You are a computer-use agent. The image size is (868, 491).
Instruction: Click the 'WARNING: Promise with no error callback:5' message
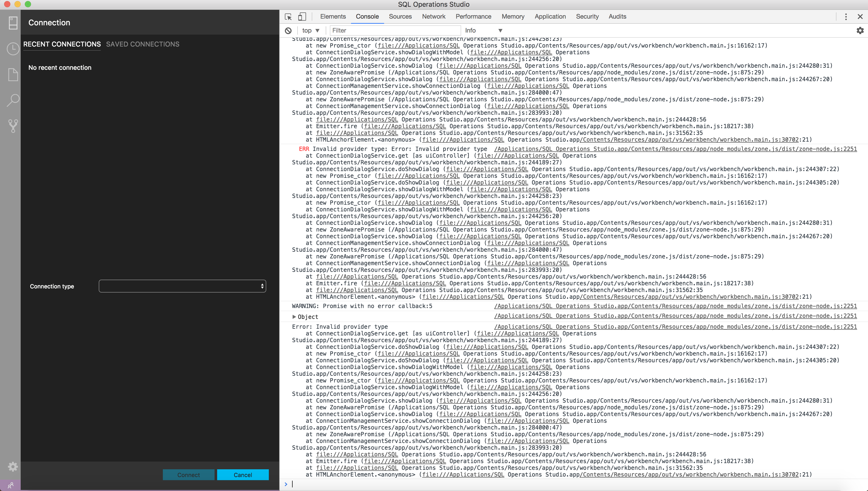[362, 306]
